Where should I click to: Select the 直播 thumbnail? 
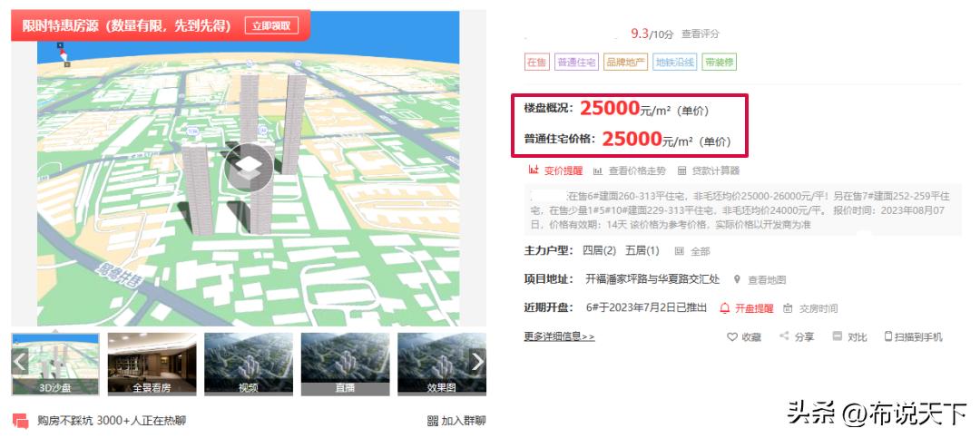pyautogui.click(x=345, y=365)
